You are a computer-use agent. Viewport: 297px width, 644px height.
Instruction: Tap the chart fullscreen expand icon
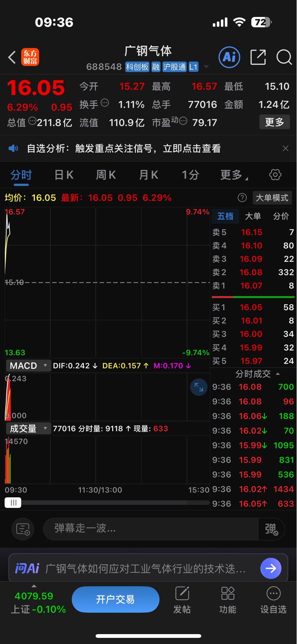(x=199, y=387)
